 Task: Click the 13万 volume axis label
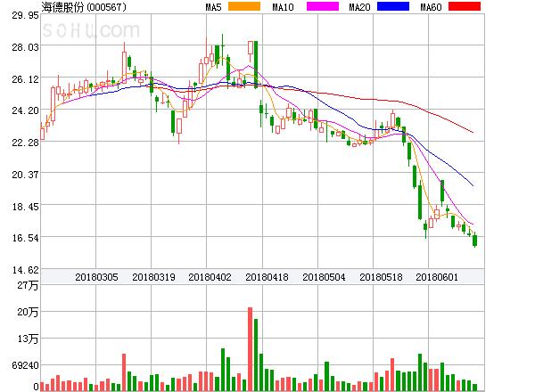[x=28, y=339]
